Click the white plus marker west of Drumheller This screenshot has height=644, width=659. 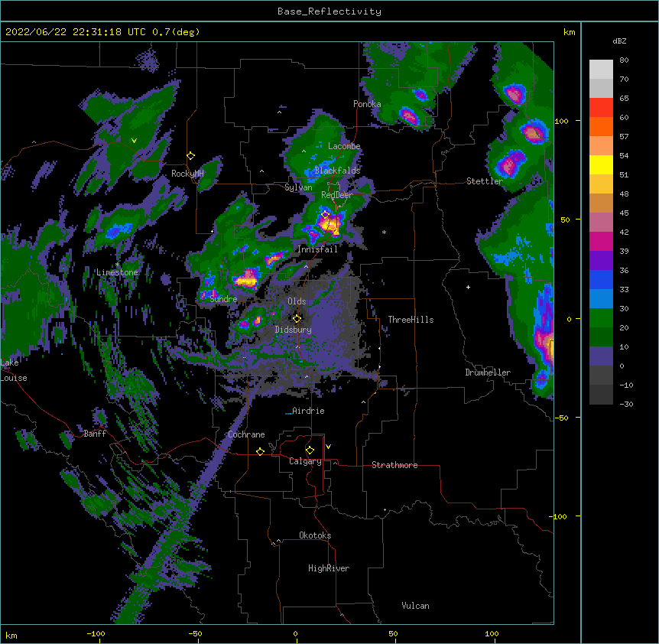pyautogui.click(x=468, y=287)
